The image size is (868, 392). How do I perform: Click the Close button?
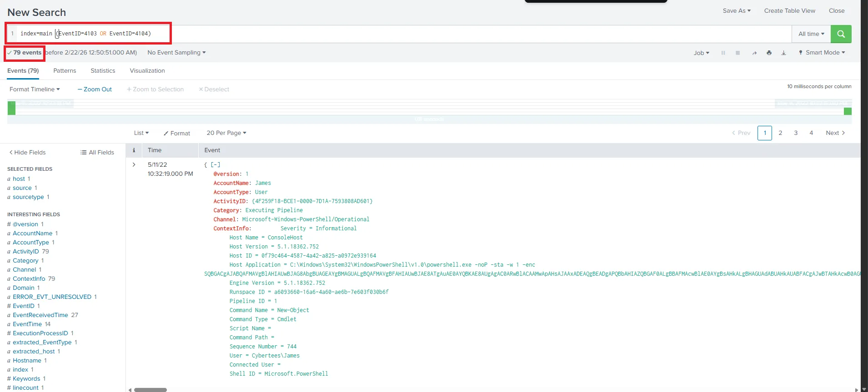pyautogui.click(x=837, y=10)
